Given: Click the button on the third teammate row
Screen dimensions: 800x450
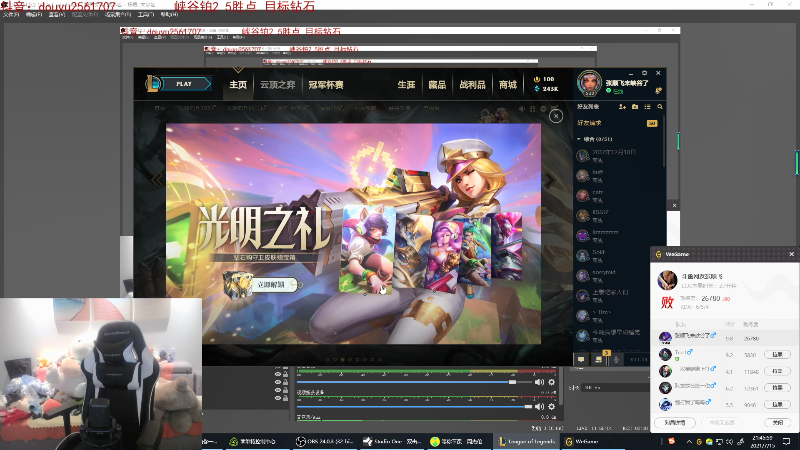Looking at the screenshot, I should pos(777,371).
